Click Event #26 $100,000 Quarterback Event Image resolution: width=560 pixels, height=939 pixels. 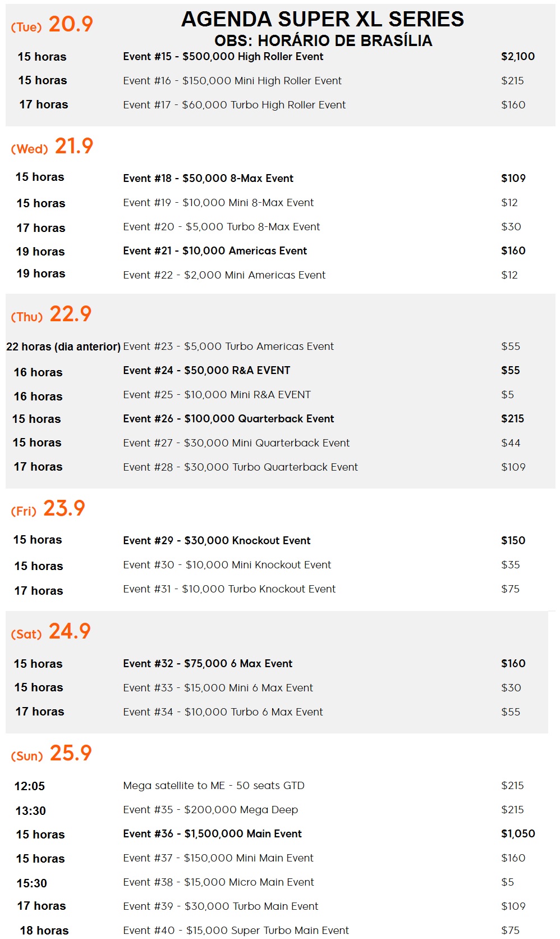point(228,419)
